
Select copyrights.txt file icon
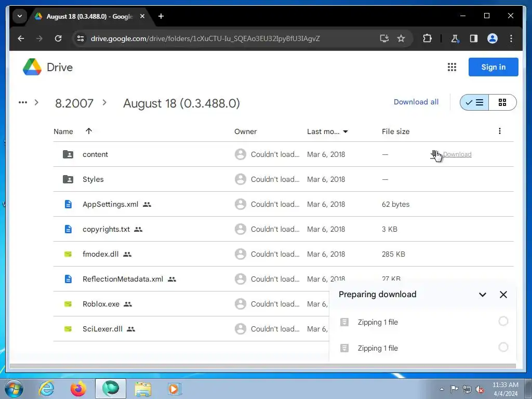pyautogui.click(x=68, y=229)
